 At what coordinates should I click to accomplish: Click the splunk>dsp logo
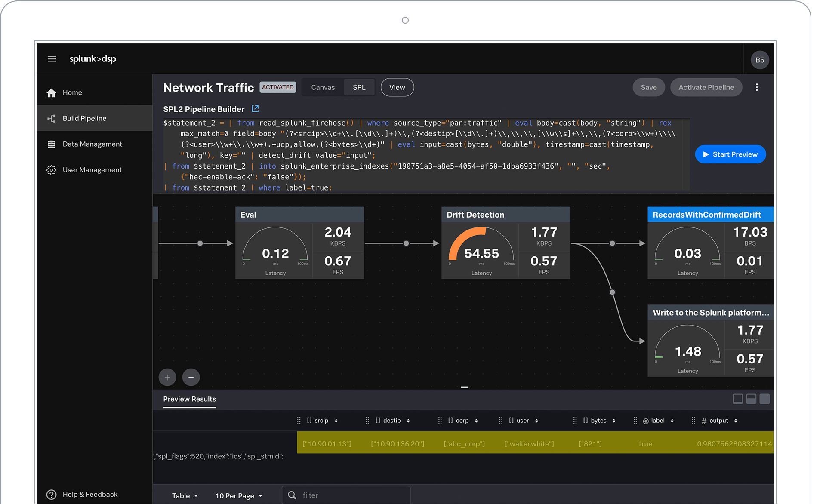pos(93,59)
